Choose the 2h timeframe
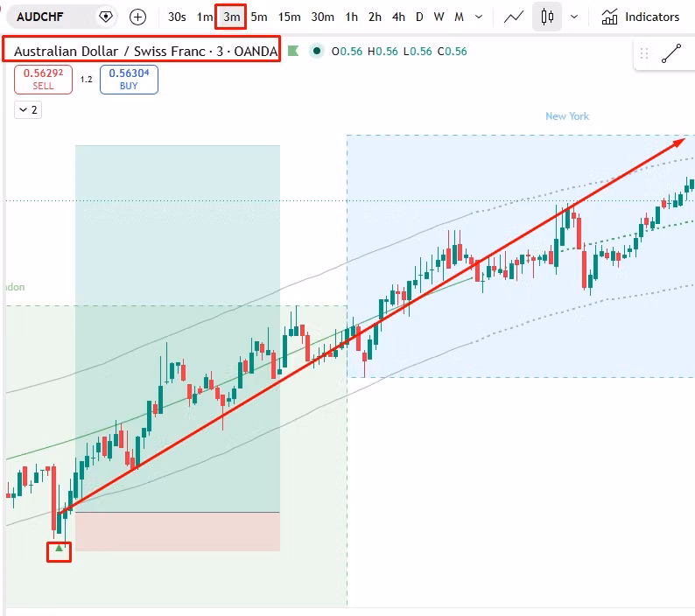 (x=375, y=17)
